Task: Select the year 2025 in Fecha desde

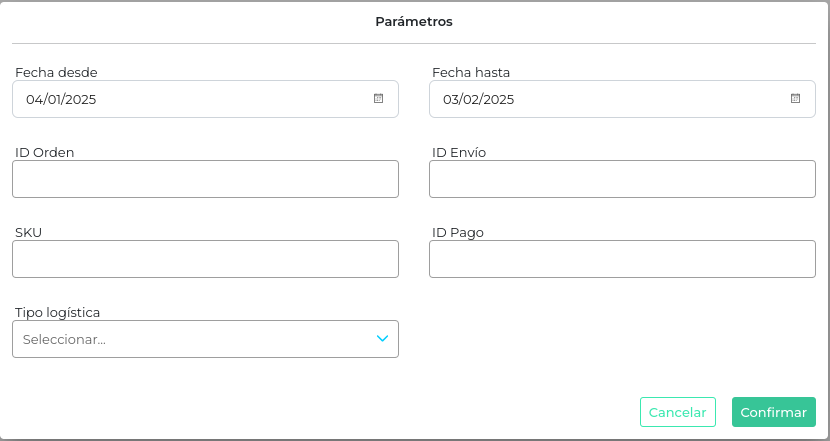Action: coord(80,99)
